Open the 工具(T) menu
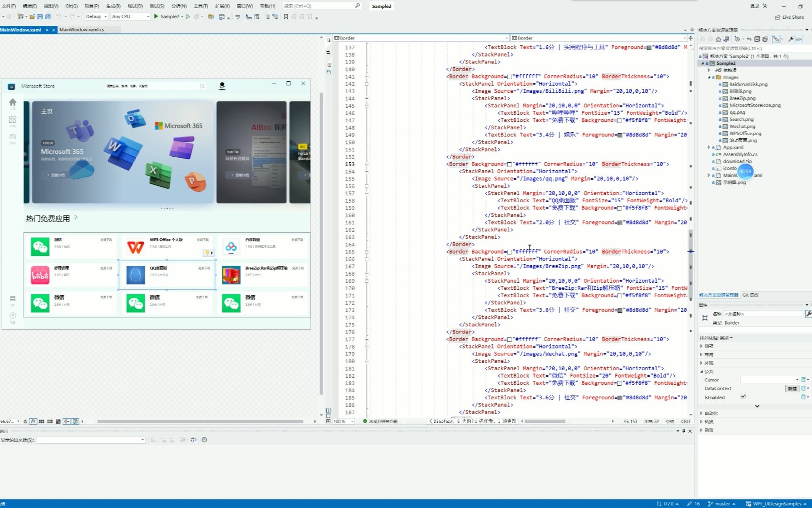This screenshot has width=812, height=508. pyautogui.click(x=201, y=6)
